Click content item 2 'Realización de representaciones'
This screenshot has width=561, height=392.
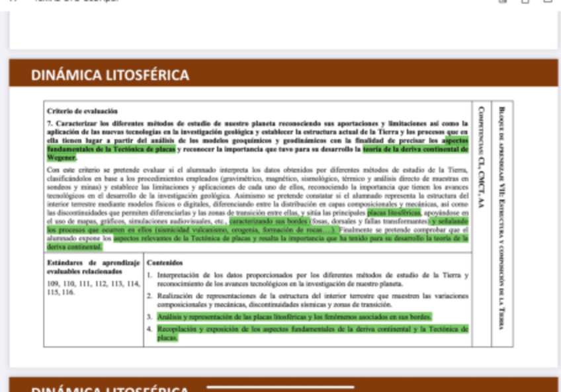[x=313, y=300]
